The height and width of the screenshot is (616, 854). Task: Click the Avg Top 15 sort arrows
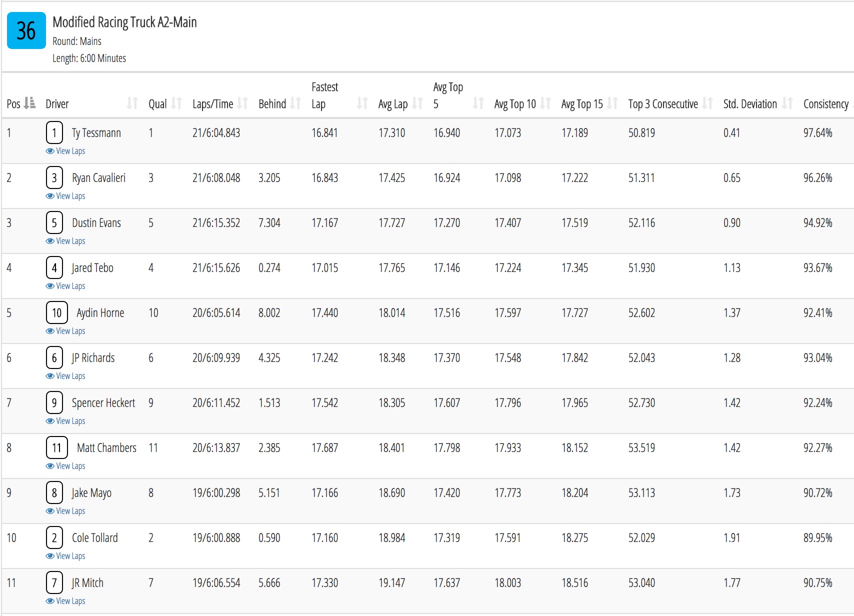(x=612, y=103)
